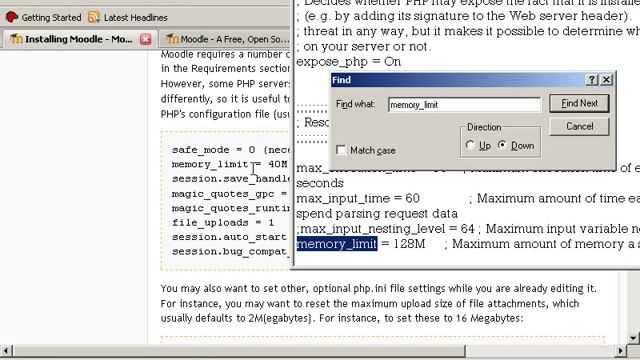Select the Down direction radio button
This screenshot has height=360, width=640.
[502, 145]
